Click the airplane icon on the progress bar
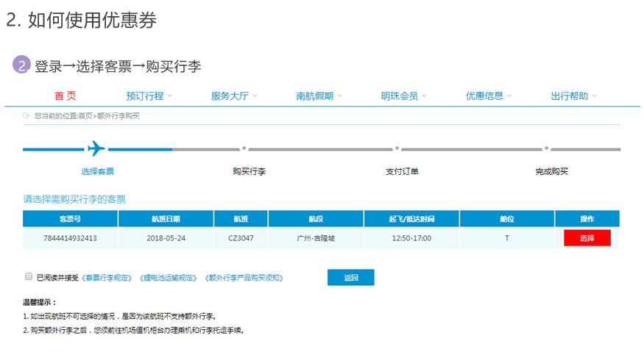Viewport: 644px width, 355px height. point(96,148)
